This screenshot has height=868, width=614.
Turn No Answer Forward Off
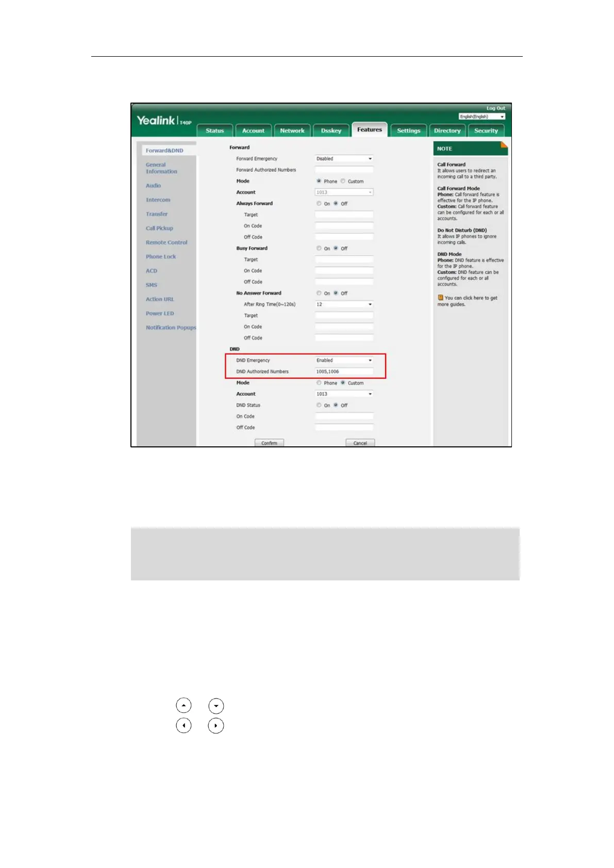(x=336, y=293)
